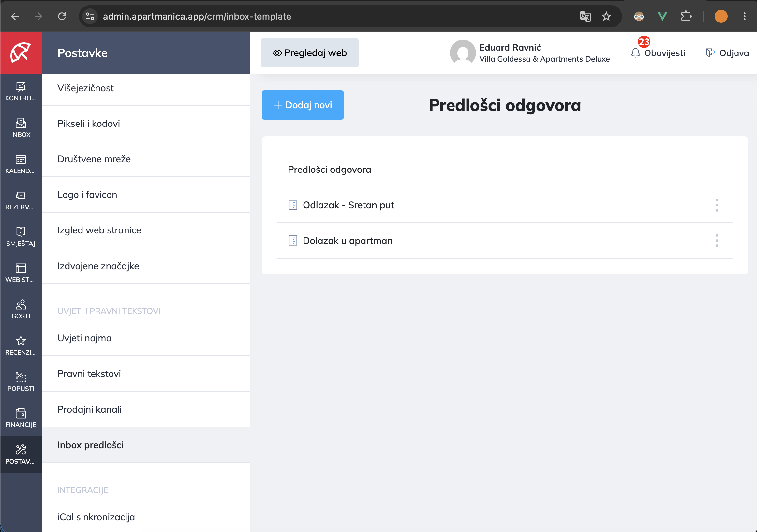Select Prodajni kanali settings item
The width and height of the screenshot is (757, 532).
pyautogui.click(x=146, y=409)
